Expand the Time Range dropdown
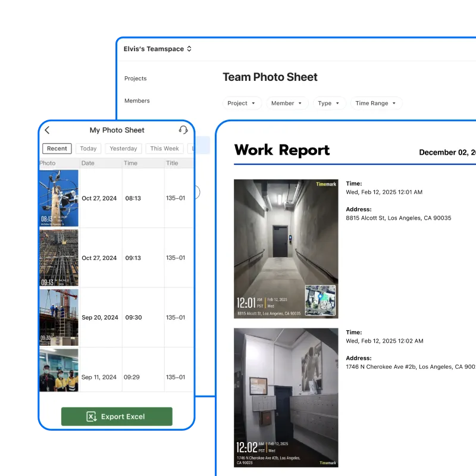Image resolution: width=476 pixels, height=476 pixels. point(375,103)
